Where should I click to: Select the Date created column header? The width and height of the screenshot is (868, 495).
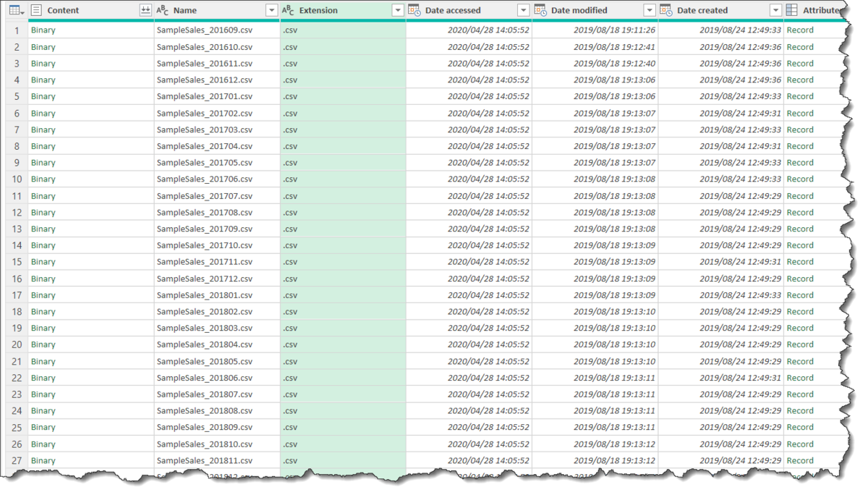[721, 11]
